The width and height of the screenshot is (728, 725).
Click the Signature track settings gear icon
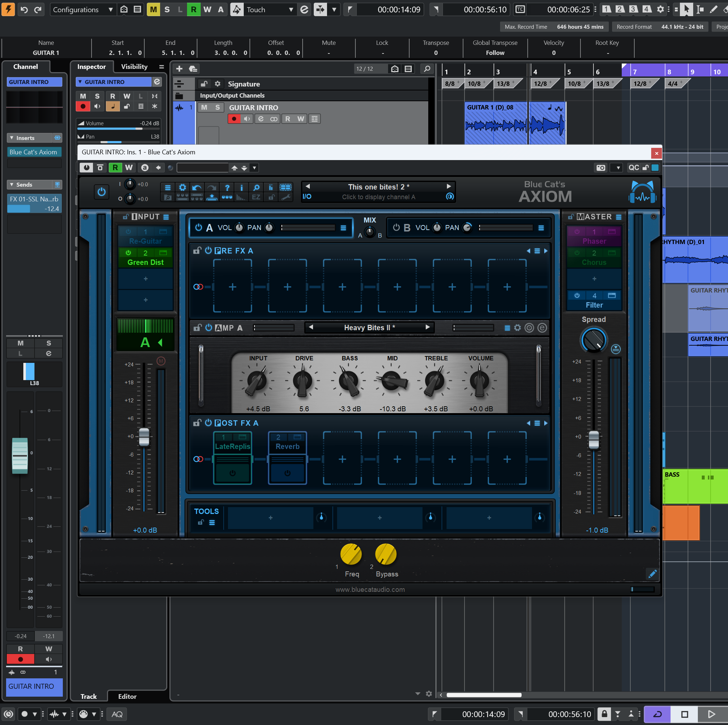pyautogui.click(x=218, y=84)
